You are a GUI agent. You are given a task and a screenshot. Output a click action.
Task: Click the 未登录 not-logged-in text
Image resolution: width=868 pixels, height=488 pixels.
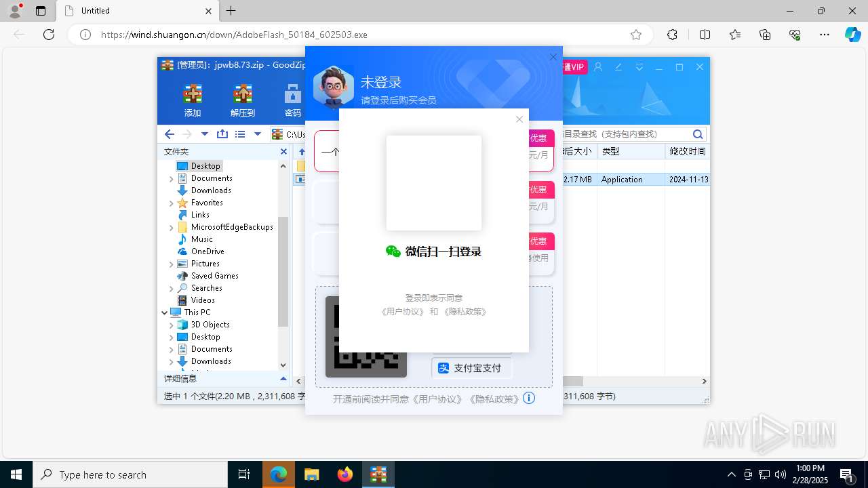[381, 83]
